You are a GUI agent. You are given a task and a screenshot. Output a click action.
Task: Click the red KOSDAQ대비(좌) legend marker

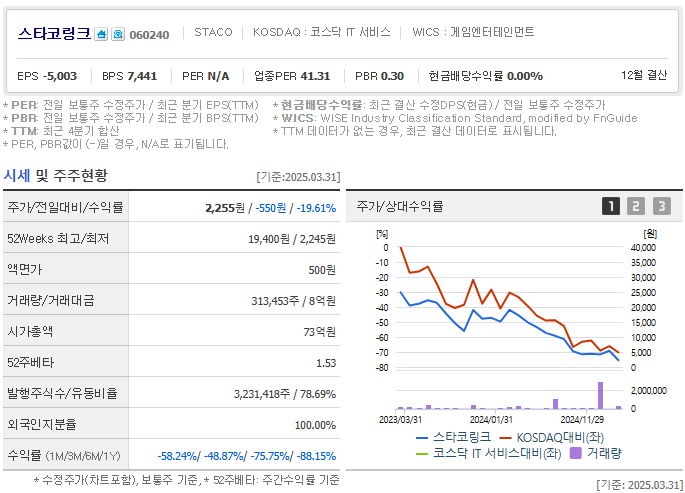point(505,438)
